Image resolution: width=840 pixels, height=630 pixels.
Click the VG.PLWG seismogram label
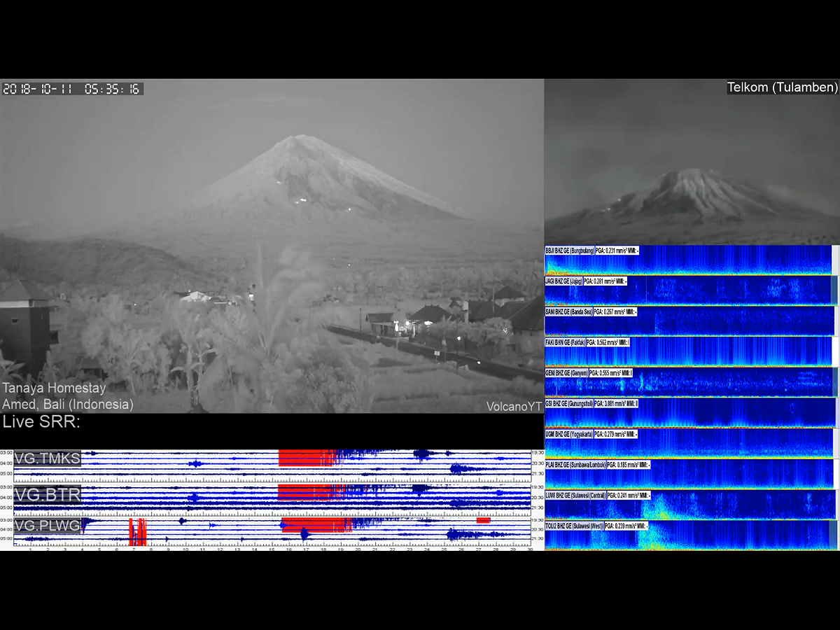point(47,526)
